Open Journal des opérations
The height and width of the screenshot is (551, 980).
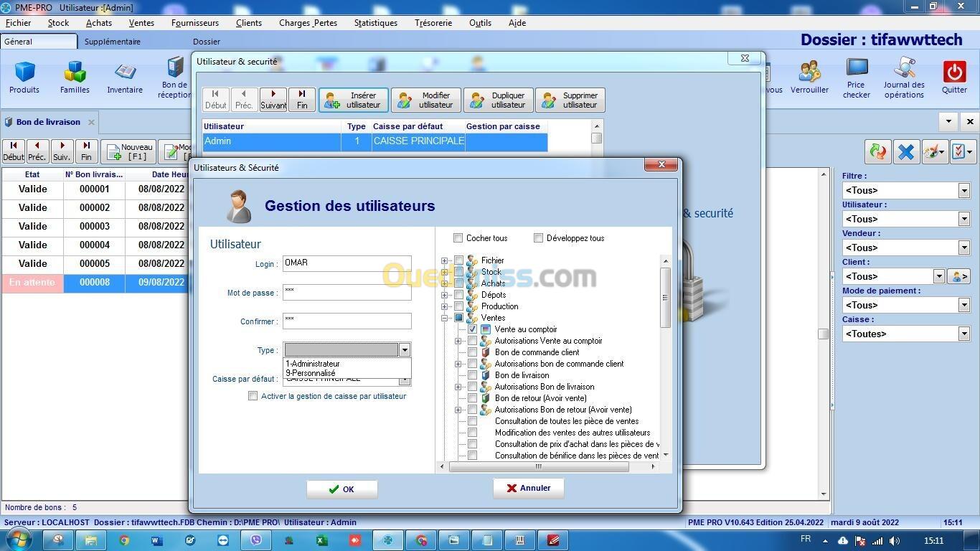(903, 77)
